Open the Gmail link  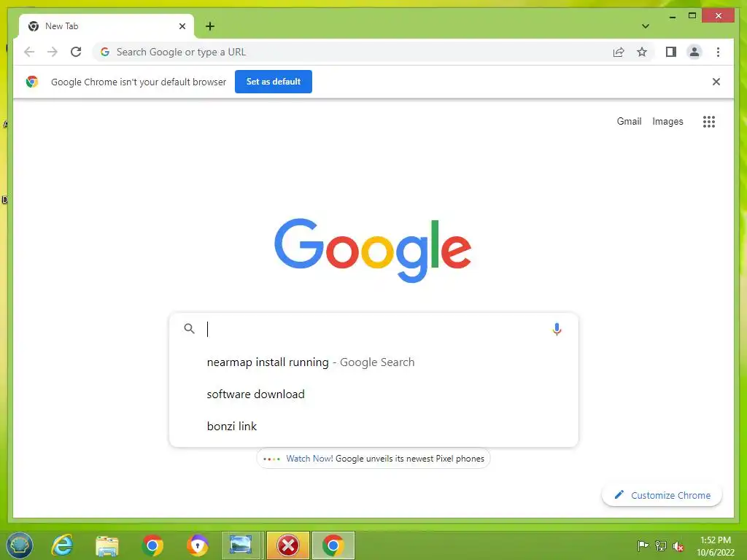[x=629, y=122]
